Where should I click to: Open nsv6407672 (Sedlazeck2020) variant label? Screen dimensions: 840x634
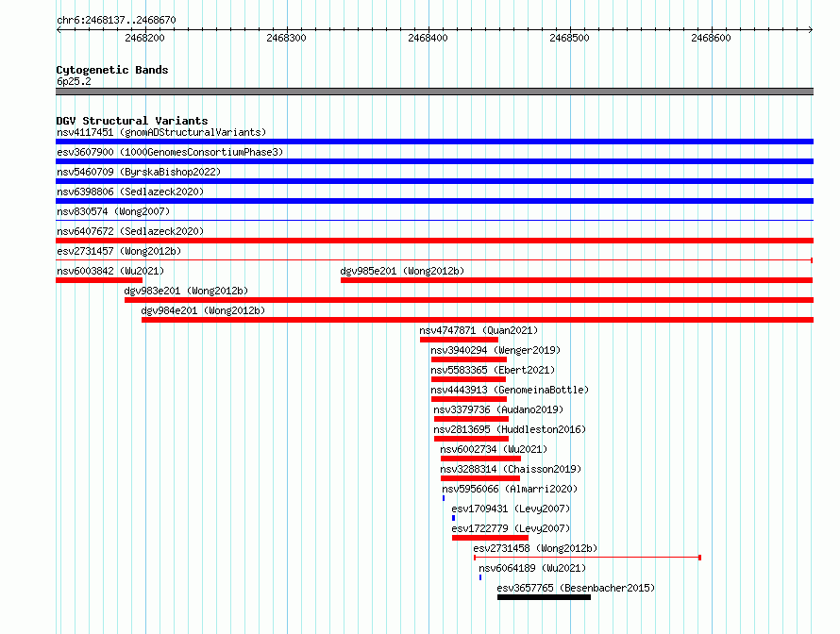(130, 231)
